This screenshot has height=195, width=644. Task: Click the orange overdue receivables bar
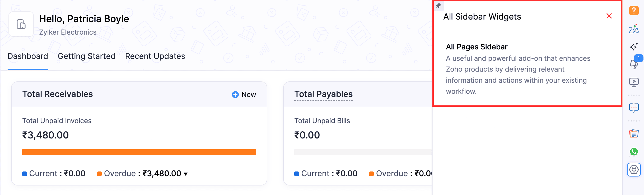point(139,152)
